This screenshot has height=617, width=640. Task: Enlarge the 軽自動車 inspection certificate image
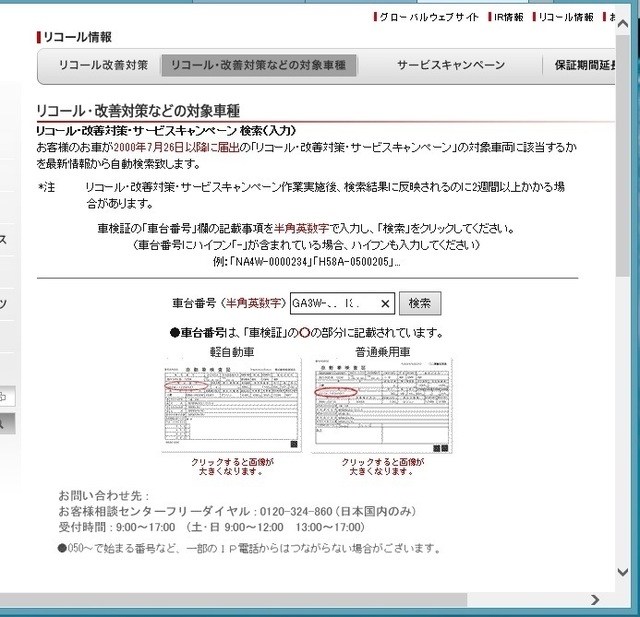pyautogui.click(x=231, y=405)
